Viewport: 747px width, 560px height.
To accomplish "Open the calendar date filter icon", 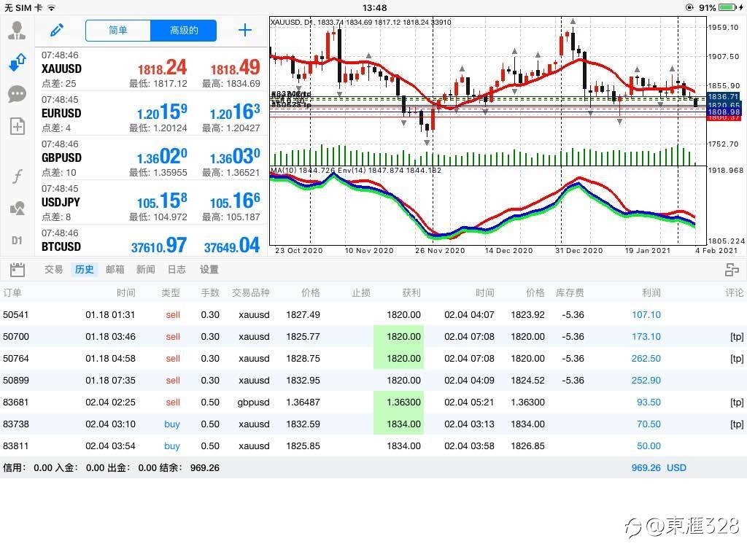I will point(18,269).
